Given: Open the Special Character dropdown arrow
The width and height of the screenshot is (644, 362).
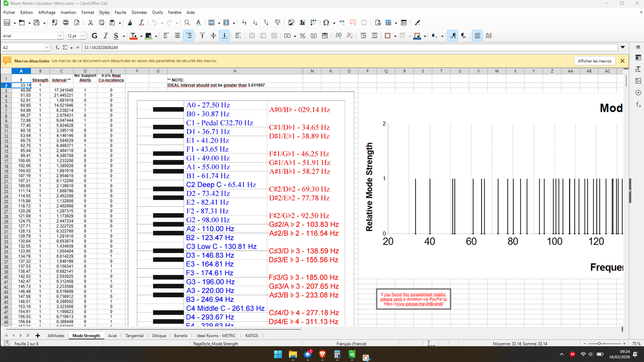Looking at the screenshot, I should (x=334, y=23).
